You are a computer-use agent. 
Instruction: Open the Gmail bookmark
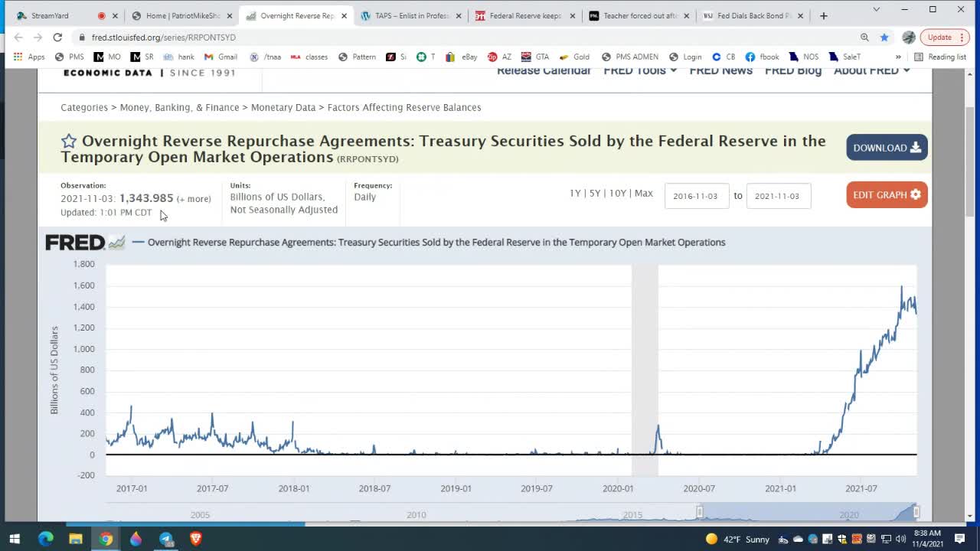tap(220, 57)
